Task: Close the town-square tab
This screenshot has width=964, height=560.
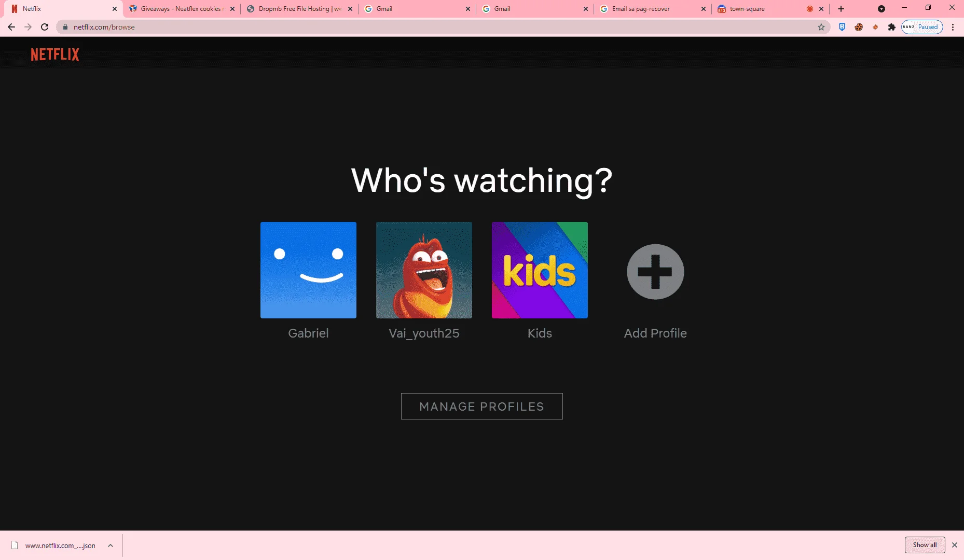Action: pyautogui.click(x=821, y=9)
